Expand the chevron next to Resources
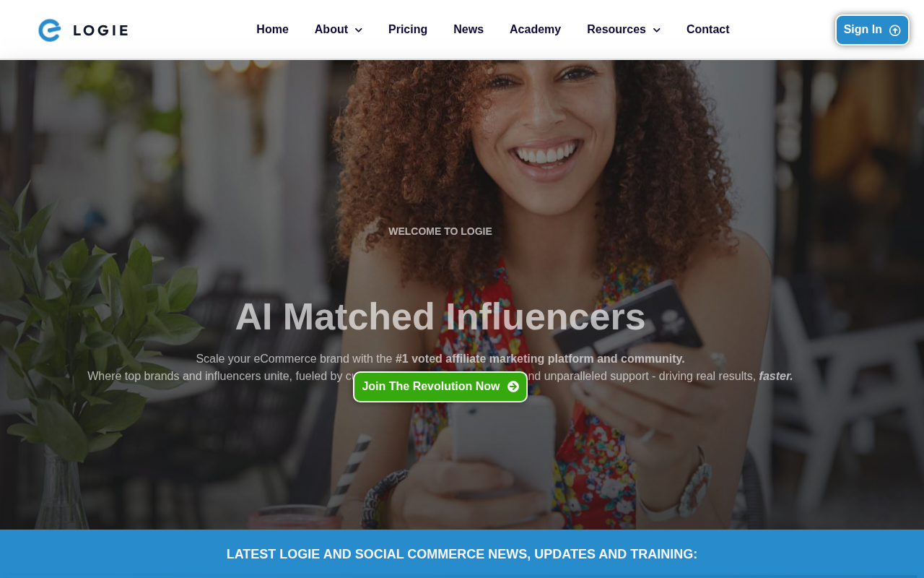Image resolution: width=924 pixels, height=578 pixels. (x=656, y=30)
